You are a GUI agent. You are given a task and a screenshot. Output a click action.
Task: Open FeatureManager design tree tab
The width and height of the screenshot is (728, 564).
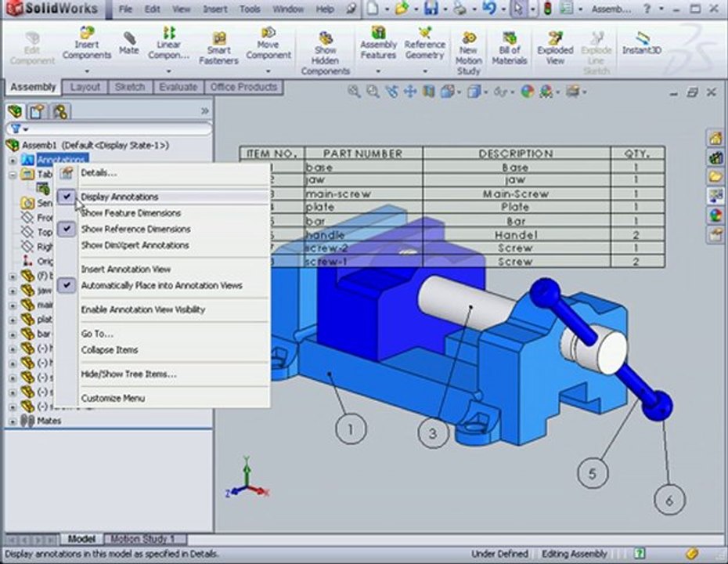[15, 111]
